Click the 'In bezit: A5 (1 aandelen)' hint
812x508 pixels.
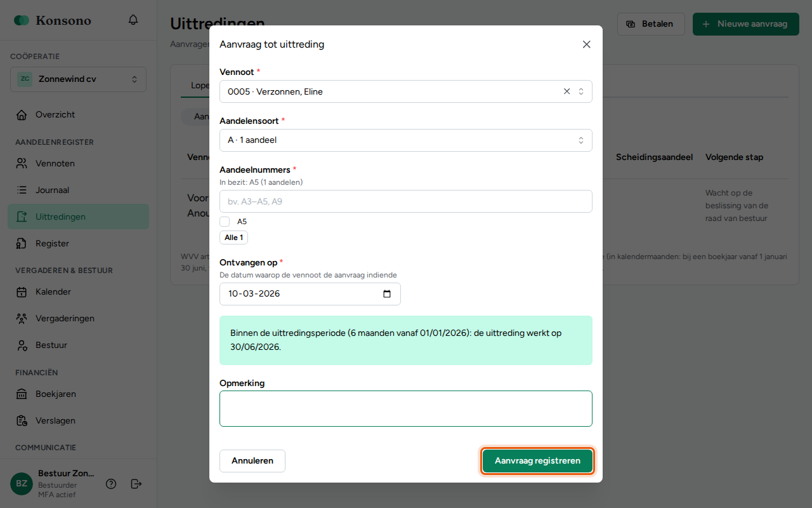tap(261, 182)
